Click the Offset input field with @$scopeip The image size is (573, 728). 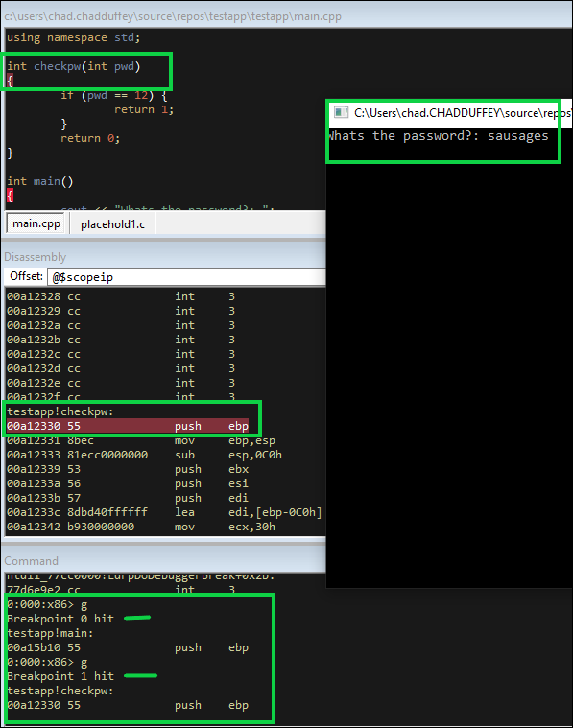187,276
